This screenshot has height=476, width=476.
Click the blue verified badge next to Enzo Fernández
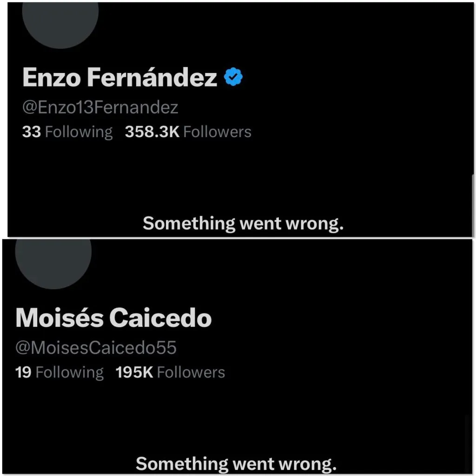234,77
